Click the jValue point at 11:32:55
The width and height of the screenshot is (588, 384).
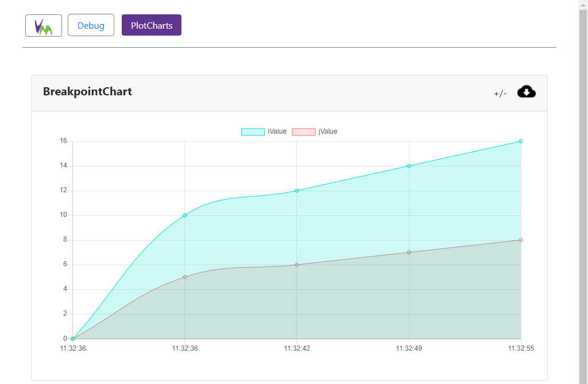[x=521, y=240]
